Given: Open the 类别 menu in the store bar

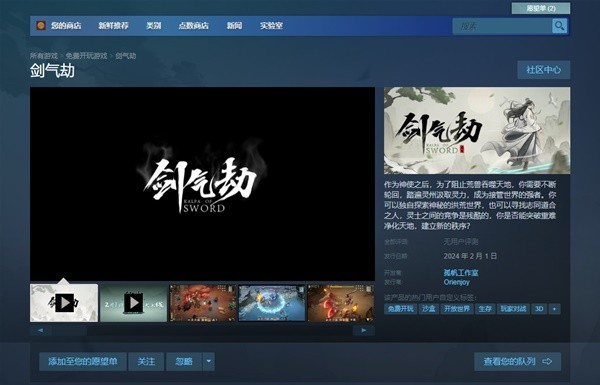Looking at the screenshot, I should (x=153, y=26).
